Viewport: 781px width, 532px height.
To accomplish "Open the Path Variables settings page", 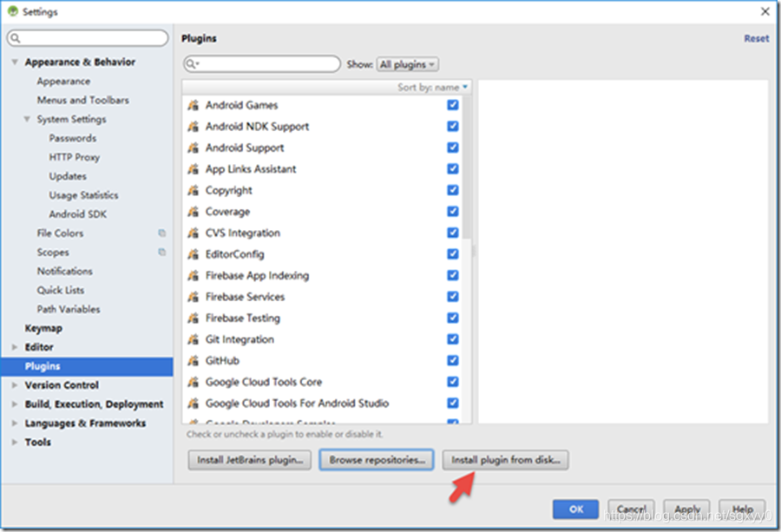I will tap(69, 309).
